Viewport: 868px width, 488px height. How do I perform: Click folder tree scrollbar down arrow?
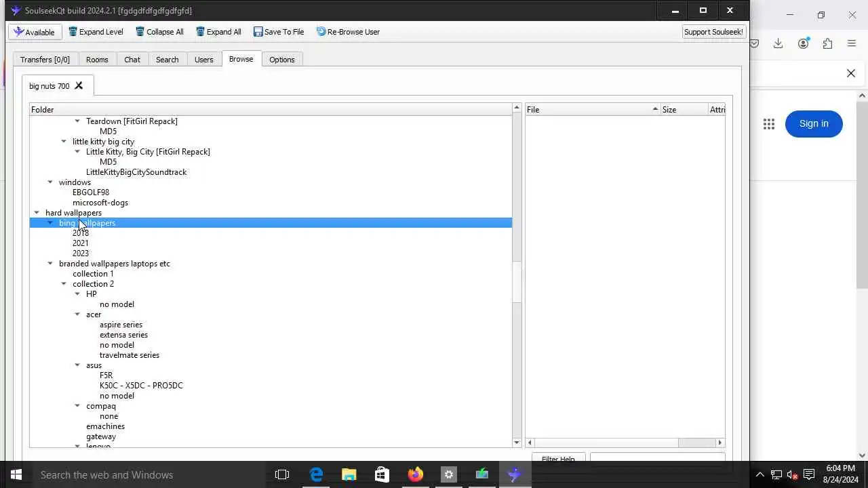point(517,443)
